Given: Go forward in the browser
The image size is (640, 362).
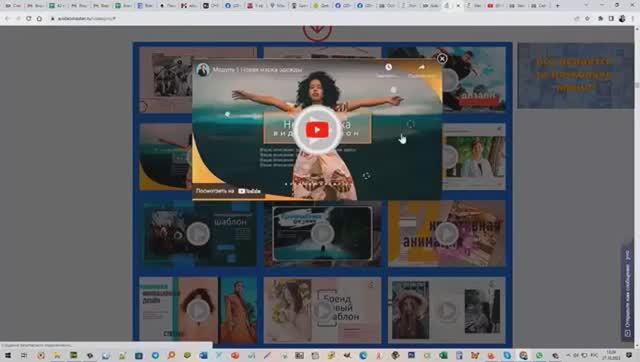Looking at the screenshot, I should point(18,18).
